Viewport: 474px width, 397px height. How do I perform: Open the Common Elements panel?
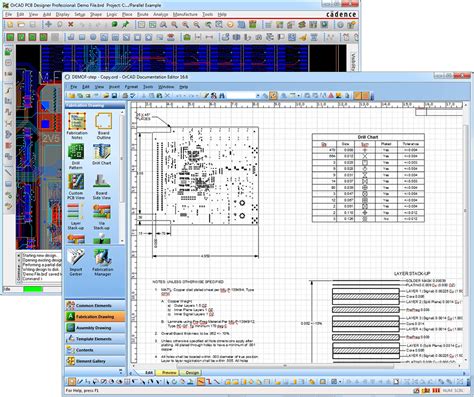(95, 305)
